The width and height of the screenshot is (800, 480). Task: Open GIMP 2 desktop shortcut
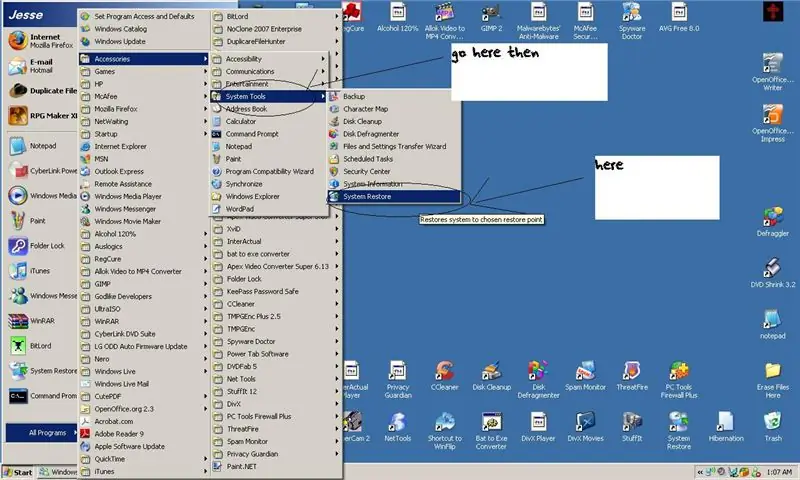pos(491,18)
